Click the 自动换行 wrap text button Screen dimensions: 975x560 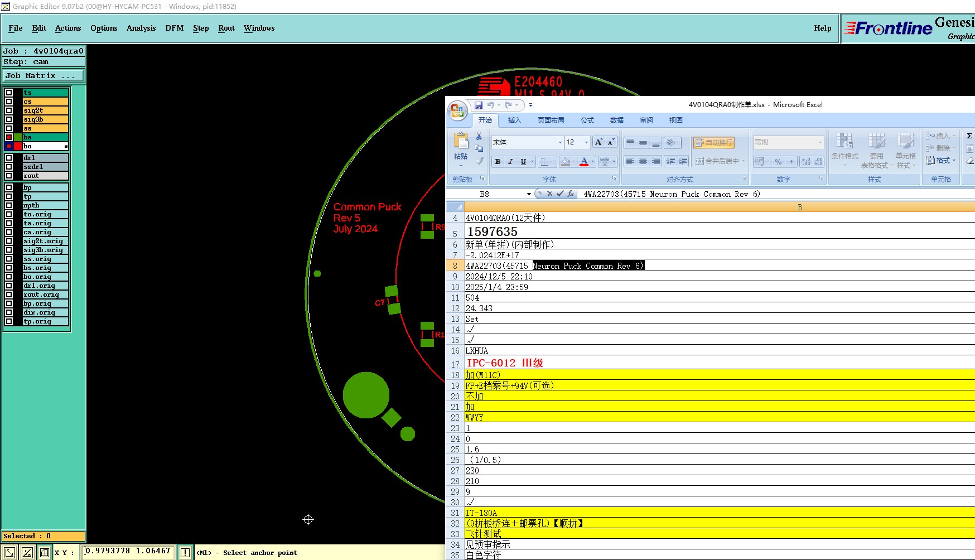point(714,143)
